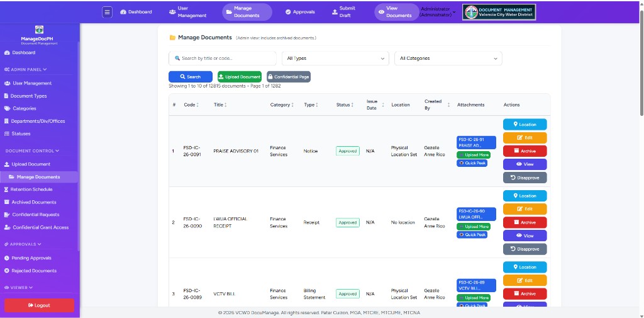Quick Peek the LWUA OFFICIAL RECEIPT attachment
The image size is (644, 318).
click(472, 235)
